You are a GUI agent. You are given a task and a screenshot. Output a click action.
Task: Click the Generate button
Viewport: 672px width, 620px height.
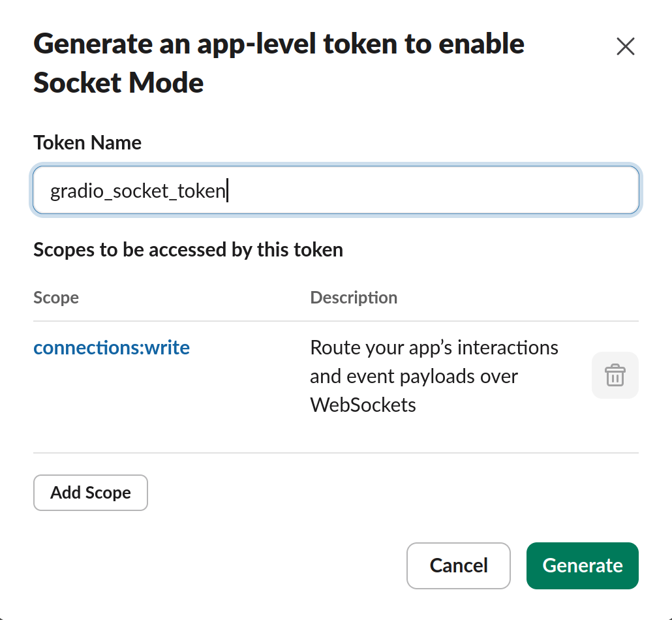tap(583, 566)
